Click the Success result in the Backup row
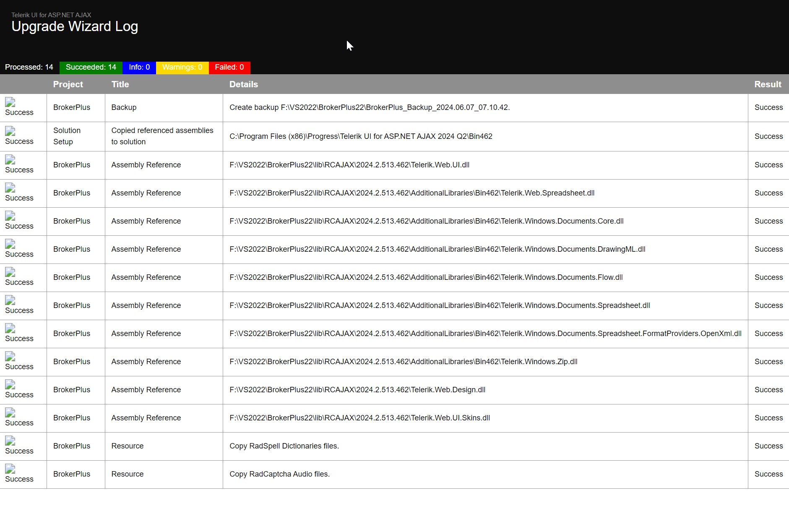The height and width of the screenshot is (532, 789). click(x=768, y=107)
